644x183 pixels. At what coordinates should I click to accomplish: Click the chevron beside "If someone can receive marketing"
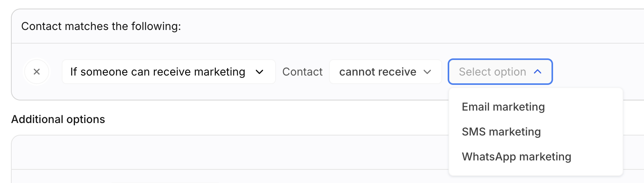click(260, 72)
